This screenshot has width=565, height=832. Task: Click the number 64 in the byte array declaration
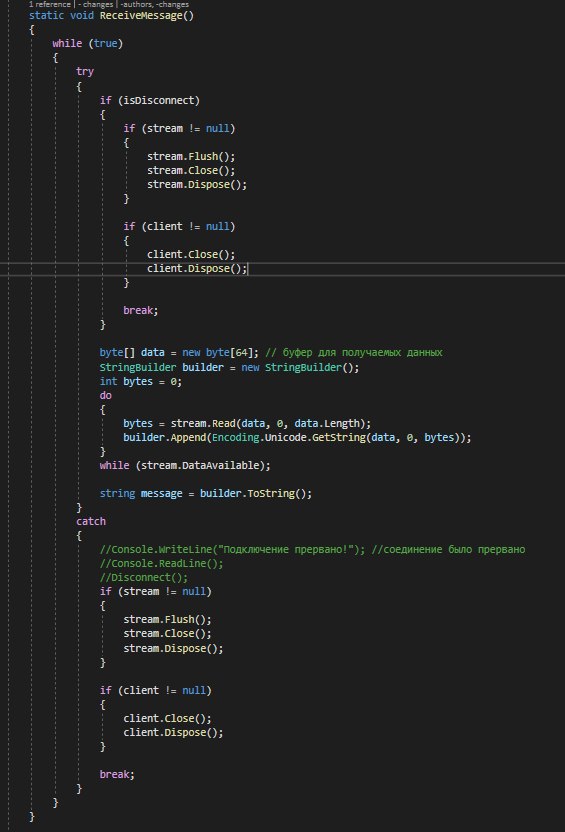point(242,353)
